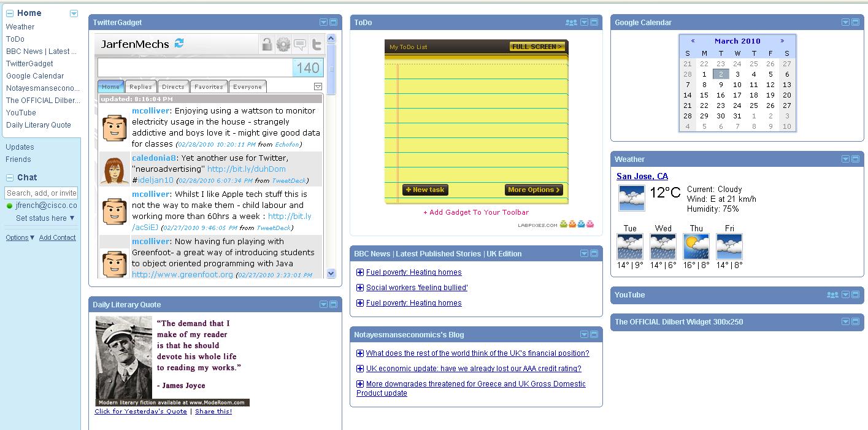Open TwitterGadget settings gear icon
The image size is (868, 430).
point(283,44)
